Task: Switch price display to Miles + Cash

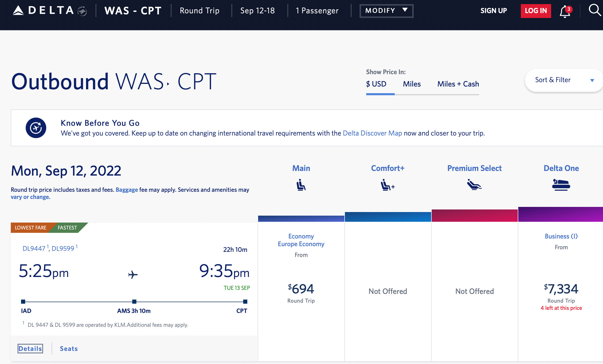Action: [458, 84]
